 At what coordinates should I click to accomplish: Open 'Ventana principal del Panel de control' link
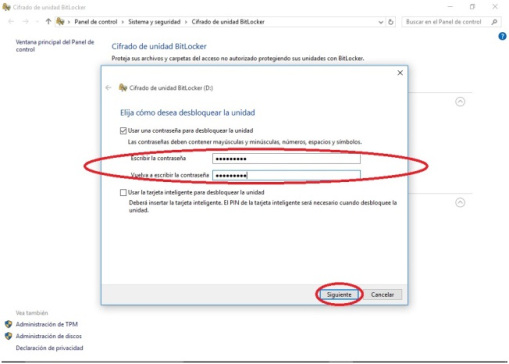point(55,46)
